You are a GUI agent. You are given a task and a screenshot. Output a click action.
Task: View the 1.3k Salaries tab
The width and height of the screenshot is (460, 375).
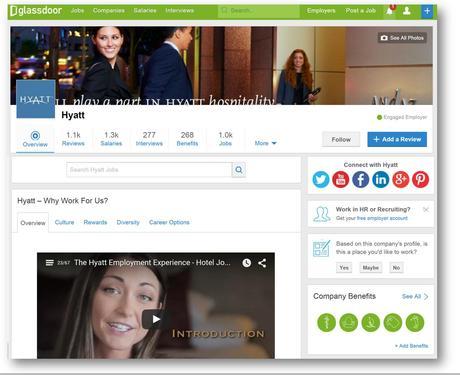(111, 139)
